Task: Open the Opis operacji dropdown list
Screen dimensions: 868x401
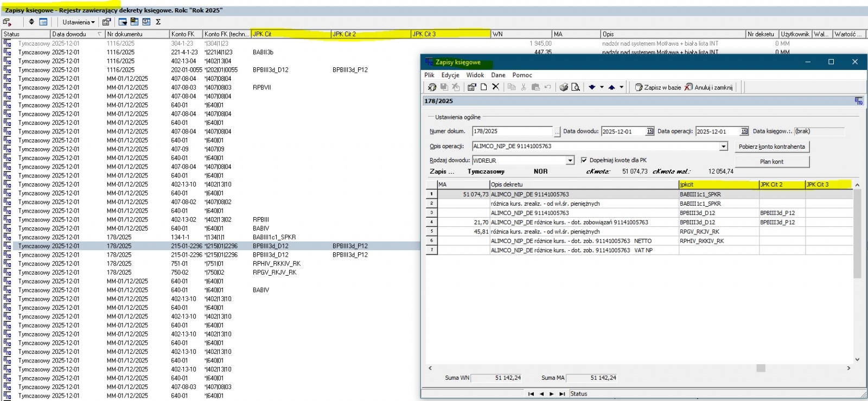Action: tap(723, 147)
